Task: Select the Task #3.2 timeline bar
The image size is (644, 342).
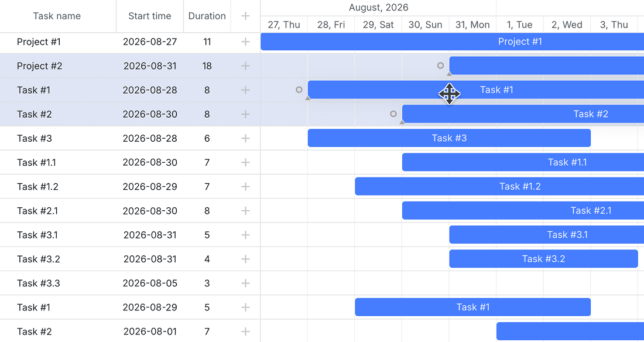Action: [543, 259]
